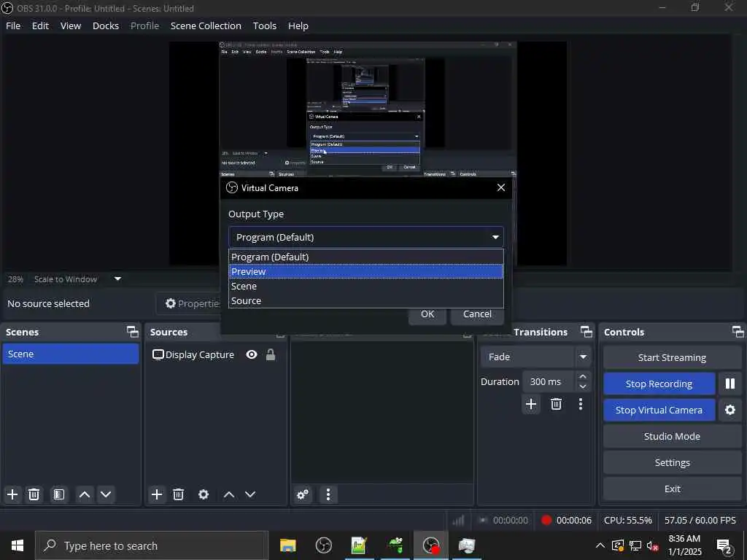This screenshot has height=560, width=747.
Task: Click the 300 ms duration field
Action: 549,381
